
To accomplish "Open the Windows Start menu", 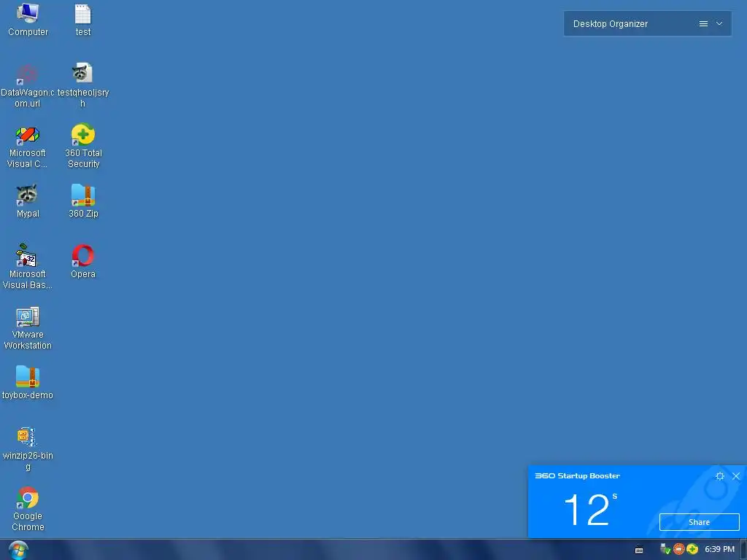I will (18, 550).
